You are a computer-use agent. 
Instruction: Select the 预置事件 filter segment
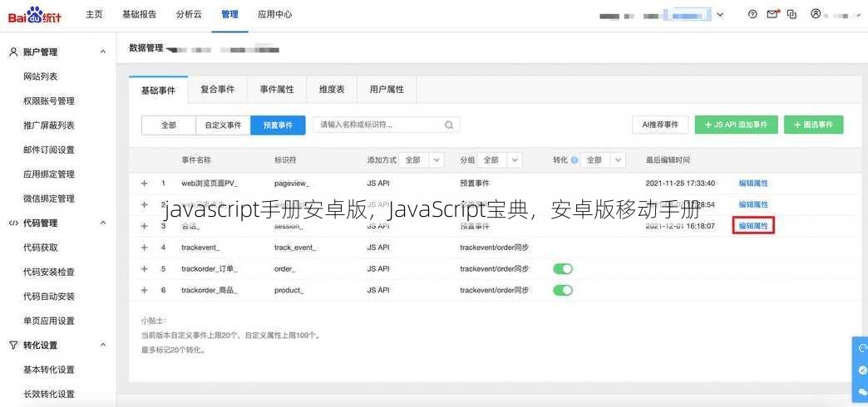278,125
